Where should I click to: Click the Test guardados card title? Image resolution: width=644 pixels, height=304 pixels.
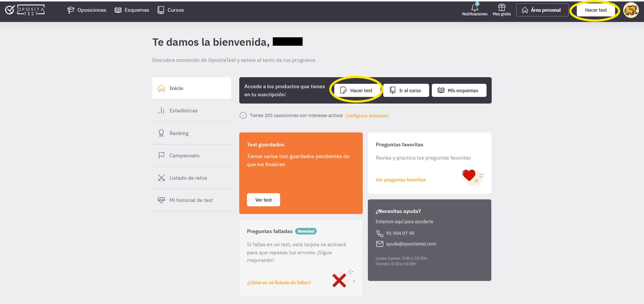coord(266,145)
